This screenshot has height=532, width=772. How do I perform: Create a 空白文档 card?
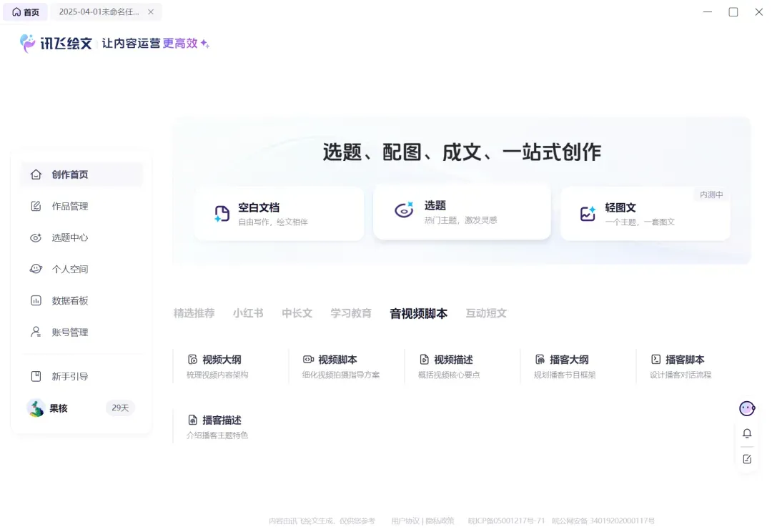279,214
